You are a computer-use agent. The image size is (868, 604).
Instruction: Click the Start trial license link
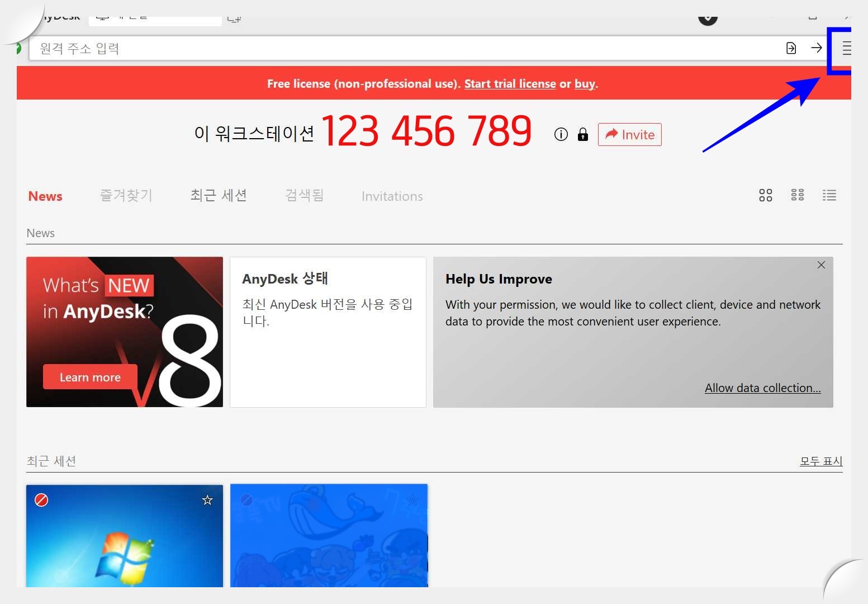[509, 83]
